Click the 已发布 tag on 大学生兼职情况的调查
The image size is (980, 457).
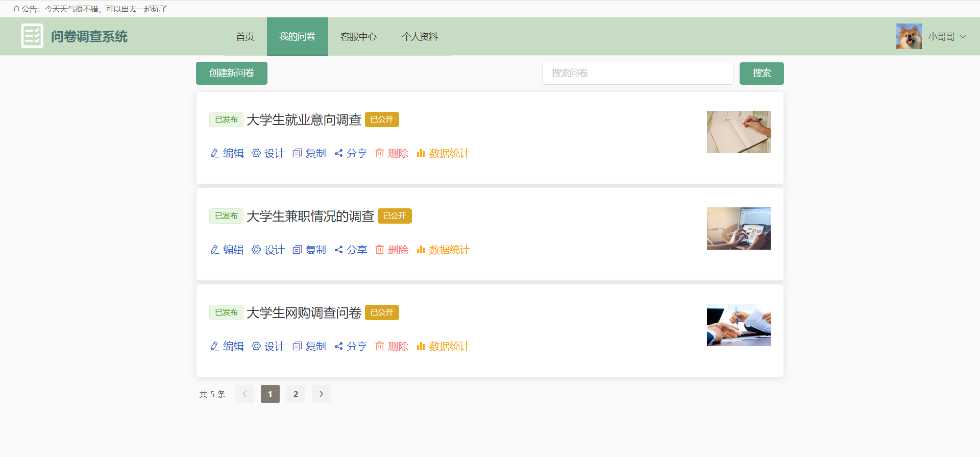click(226, 216)
